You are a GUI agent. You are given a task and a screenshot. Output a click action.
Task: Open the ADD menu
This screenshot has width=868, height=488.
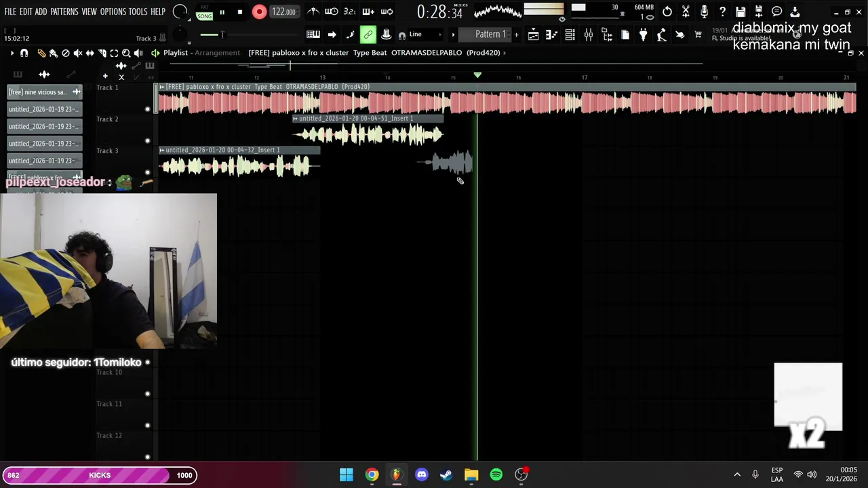[41, 12]
